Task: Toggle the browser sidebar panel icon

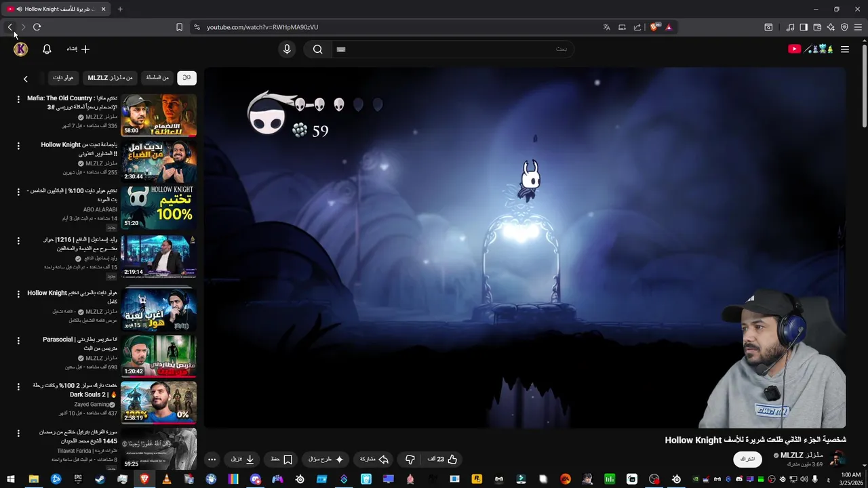Action: point(804,27)
